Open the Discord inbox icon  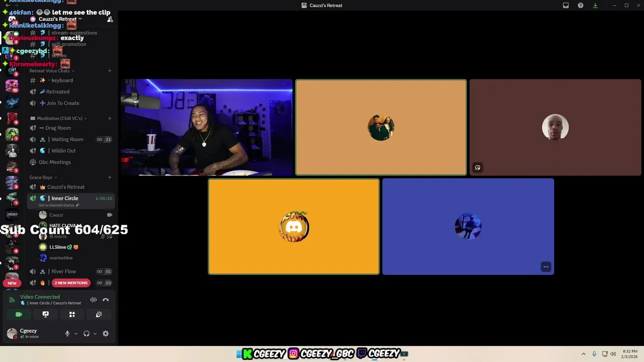566,6
